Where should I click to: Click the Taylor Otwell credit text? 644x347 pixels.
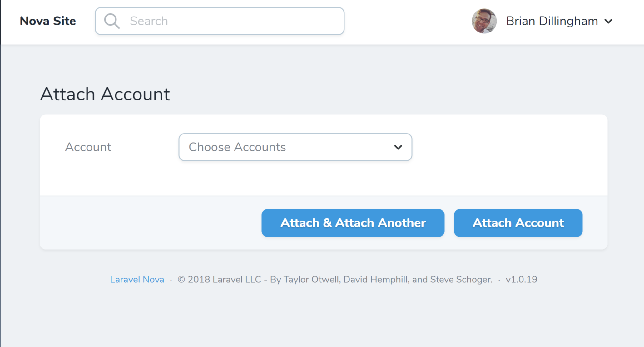click(x=309, y=279)
